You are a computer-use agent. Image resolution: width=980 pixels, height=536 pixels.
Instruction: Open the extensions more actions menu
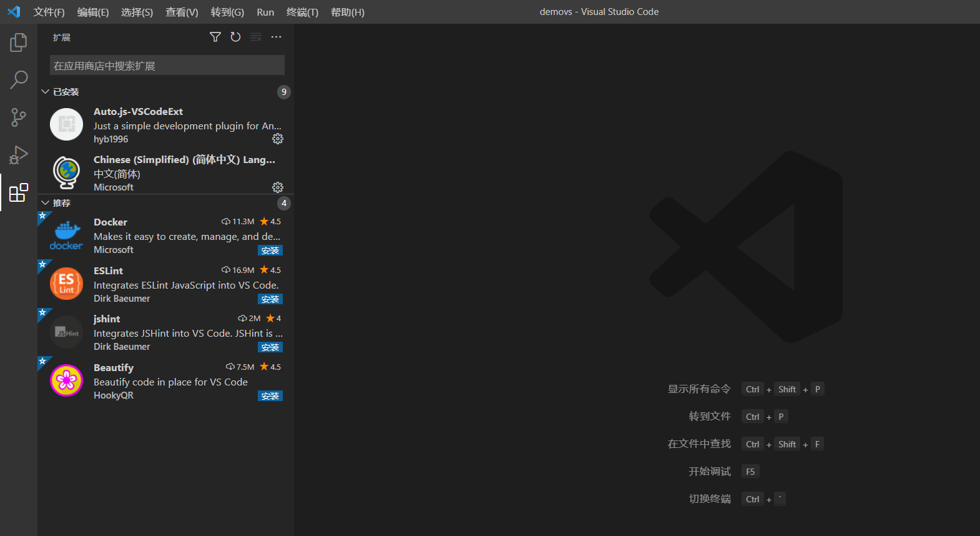coord(276,37)
